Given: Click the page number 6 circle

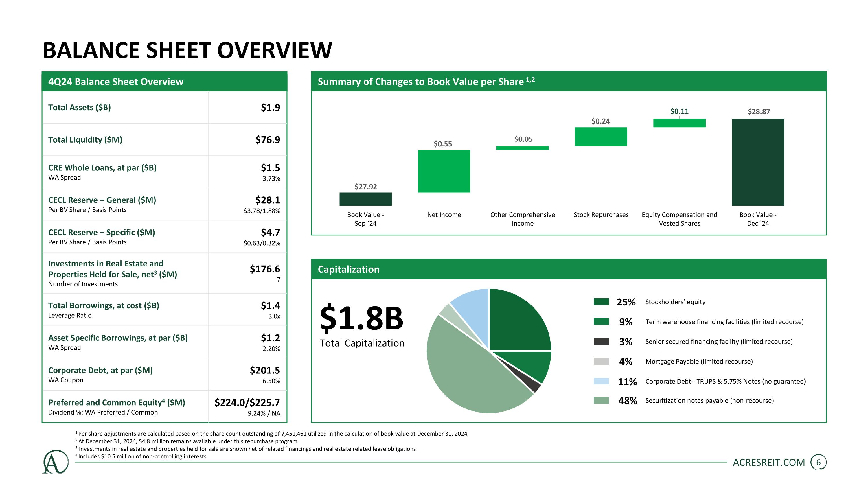Looking at the screenshot, I should (818, 463).
